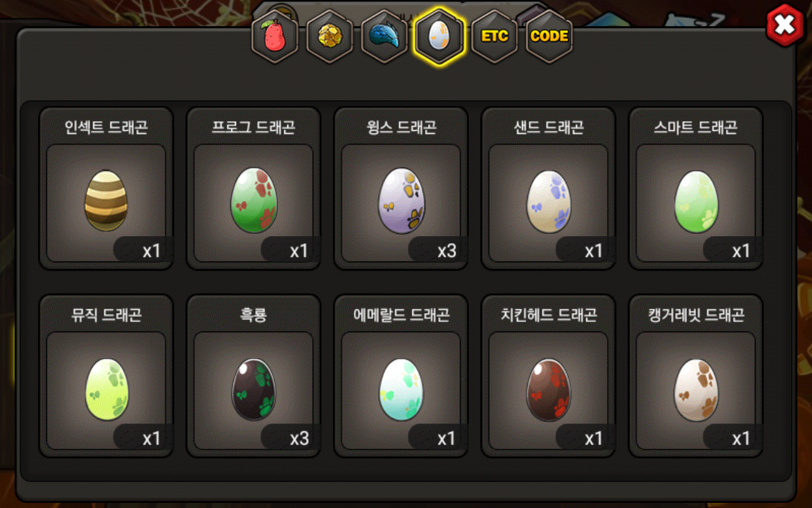Select the striped 인섹트 드래곤 egg
The image size is (812, 508).
click(106, 201)
